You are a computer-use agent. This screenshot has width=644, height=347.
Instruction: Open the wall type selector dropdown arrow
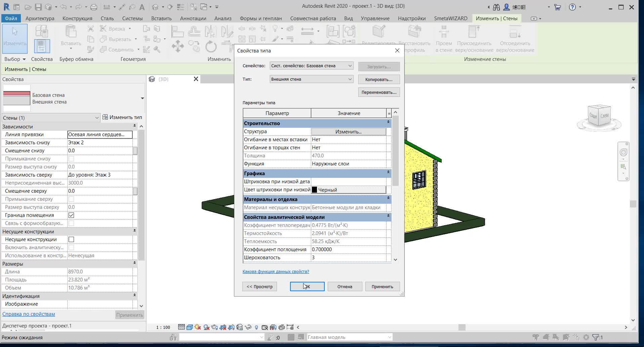click(x=142, y=98)
